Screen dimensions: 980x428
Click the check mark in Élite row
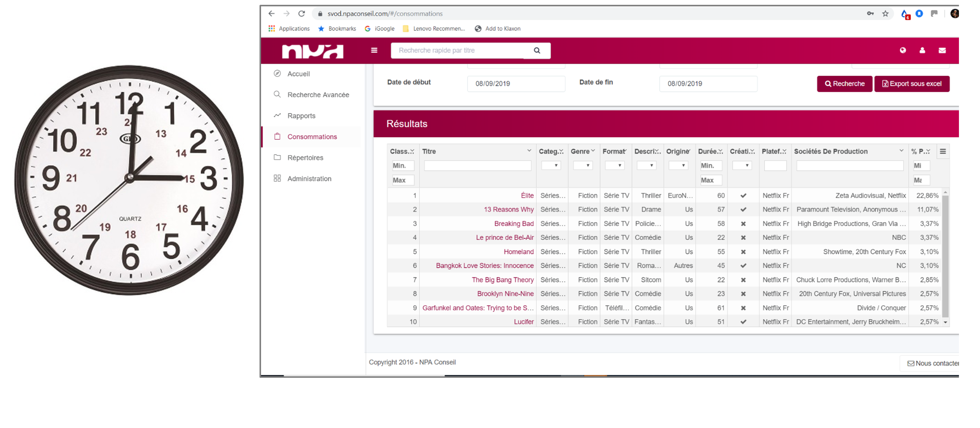[x=743, y=195]
